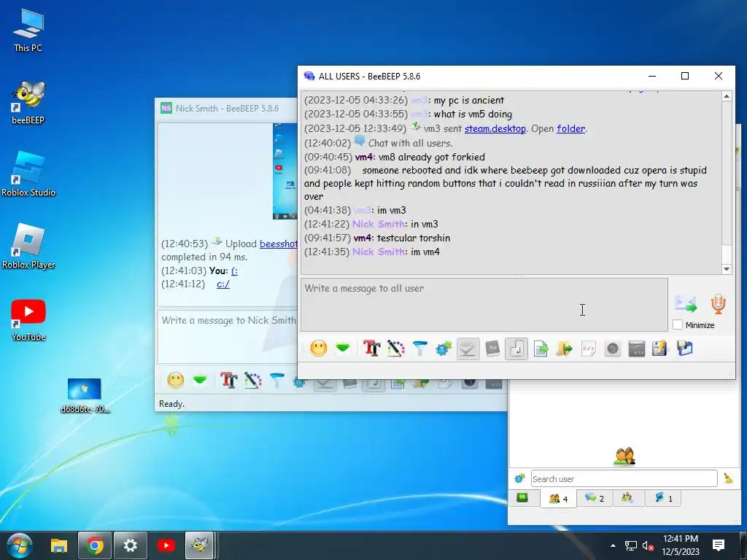Open screenshot thumbnail in Nick Smith chat
The width and height of the screenshot is (747, 560).
(x=285, y=171)
